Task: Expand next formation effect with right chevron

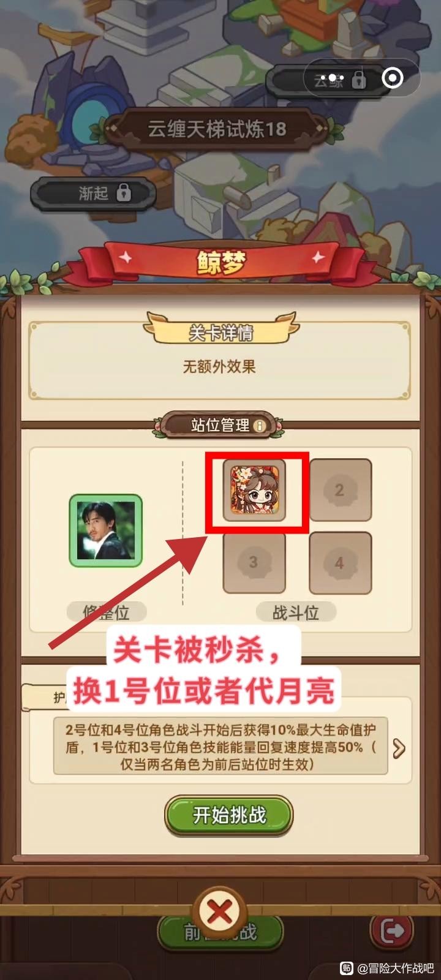Action: tap(399, 748)
